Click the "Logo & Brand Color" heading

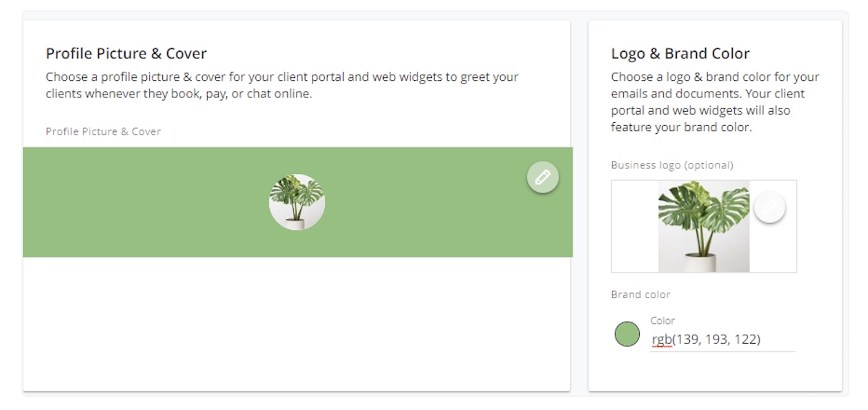680,54
